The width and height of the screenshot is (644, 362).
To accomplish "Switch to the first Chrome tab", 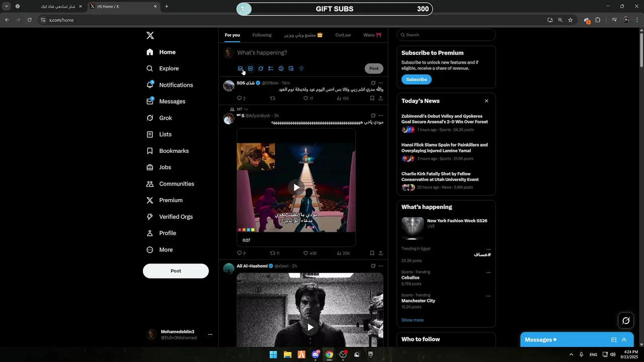I will click(49, 7).
